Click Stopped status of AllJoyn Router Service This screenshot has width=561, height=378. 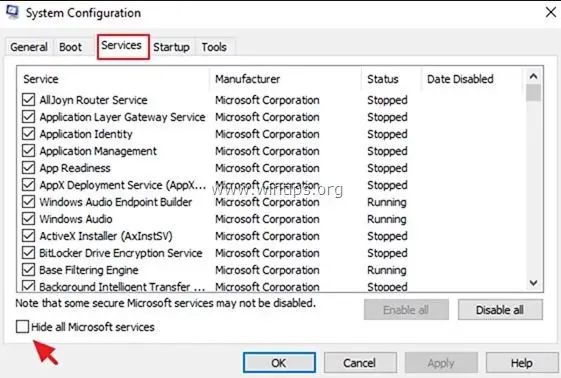[x=387, y=100]
